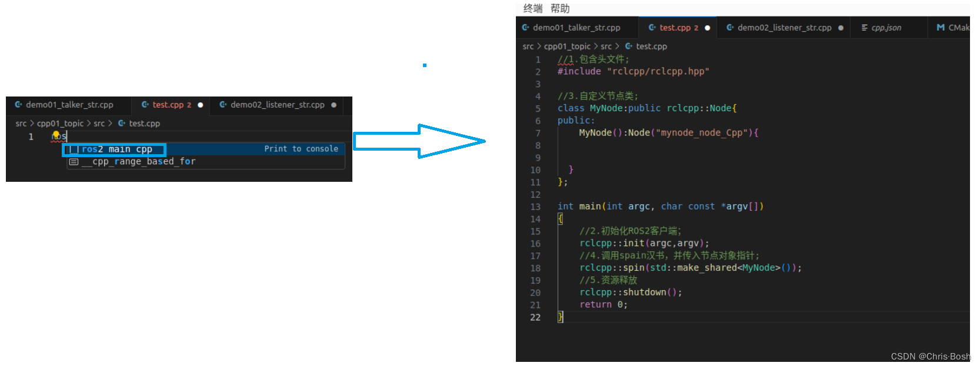The width and height of the screenshot is (980, 366).
Task: Click C++ file icon on right demo02_listener_str.cpp tab
Action: point(730,28)
